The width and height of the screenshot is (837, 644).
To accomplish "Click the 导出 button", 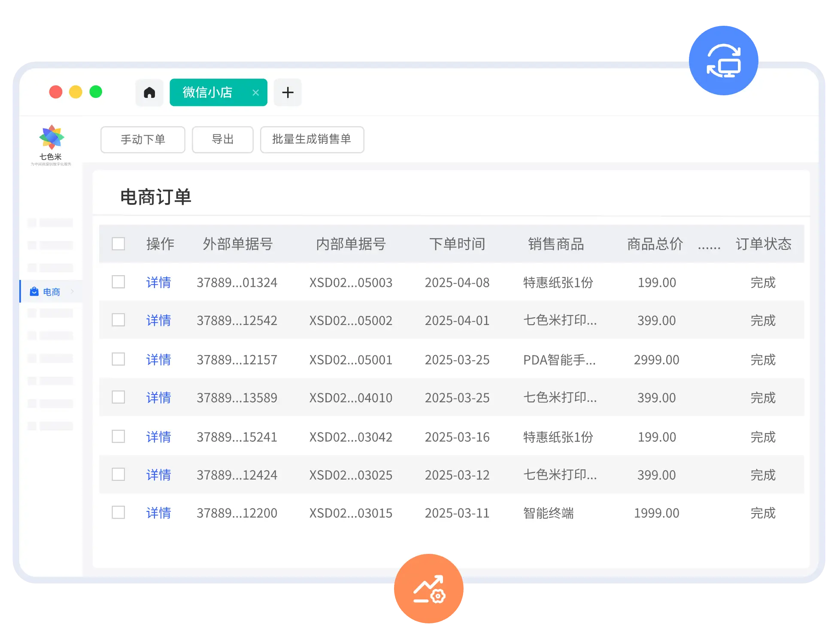I will coord(222,140).
